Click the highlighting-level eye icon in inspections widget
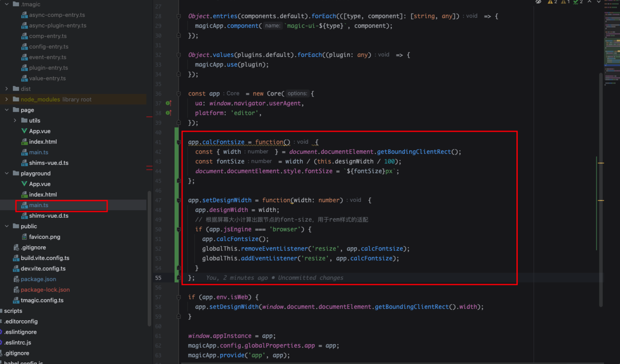 click(538, 2)
